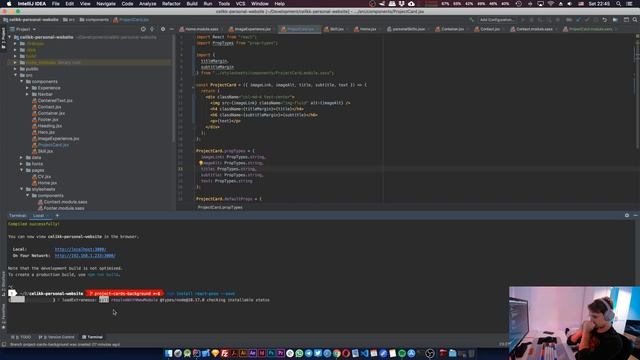Open the Refactor menu
Viewport: 640px width, 360px height.
pos(171,4)
